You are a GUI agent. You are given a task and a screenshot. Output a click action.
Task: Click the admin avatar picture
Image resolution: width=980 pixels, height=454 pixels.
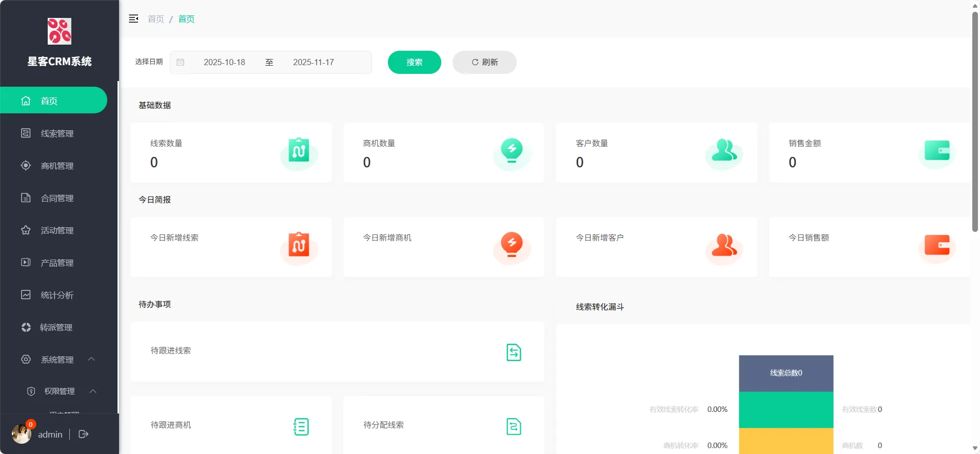[x=22, y=434]
